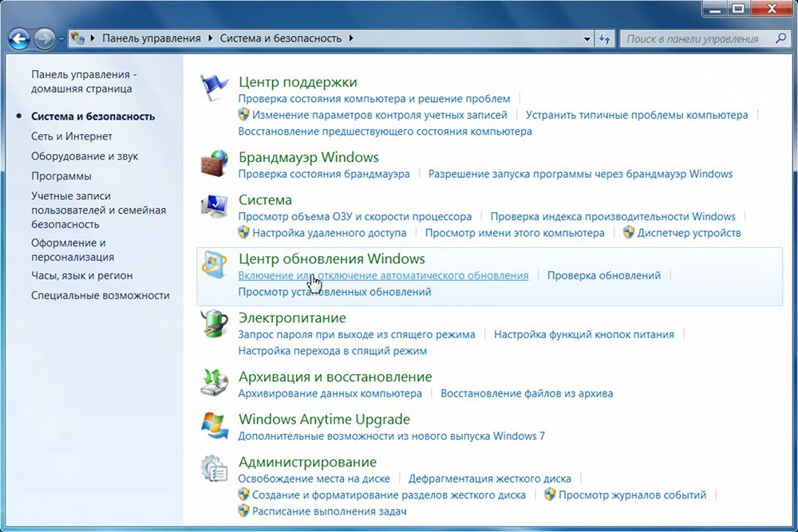Click Просмотр имени этого компьютера link

[515, 233]
